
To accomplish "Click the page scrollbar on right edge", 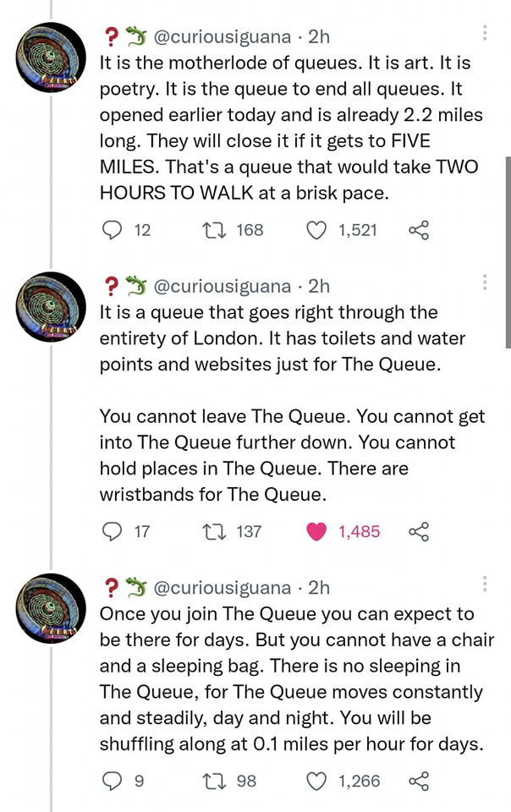I will click(508, 252).
